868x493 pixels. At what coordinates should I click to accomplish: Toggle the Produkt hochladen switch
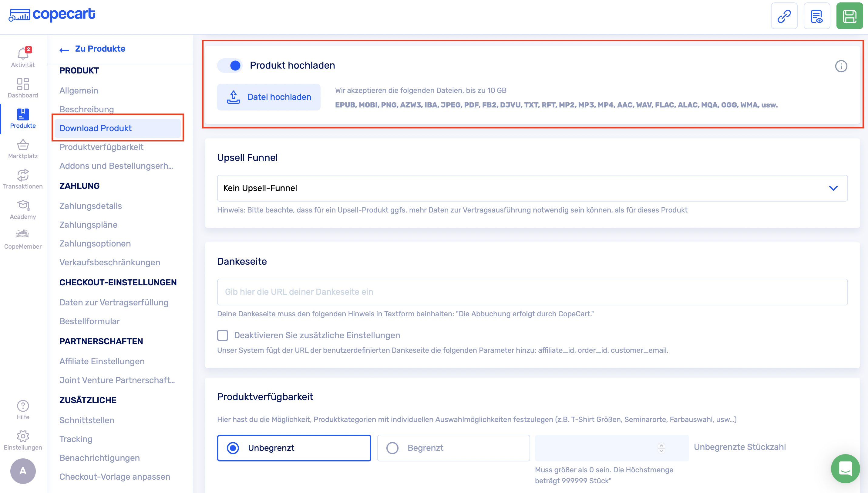230,65
